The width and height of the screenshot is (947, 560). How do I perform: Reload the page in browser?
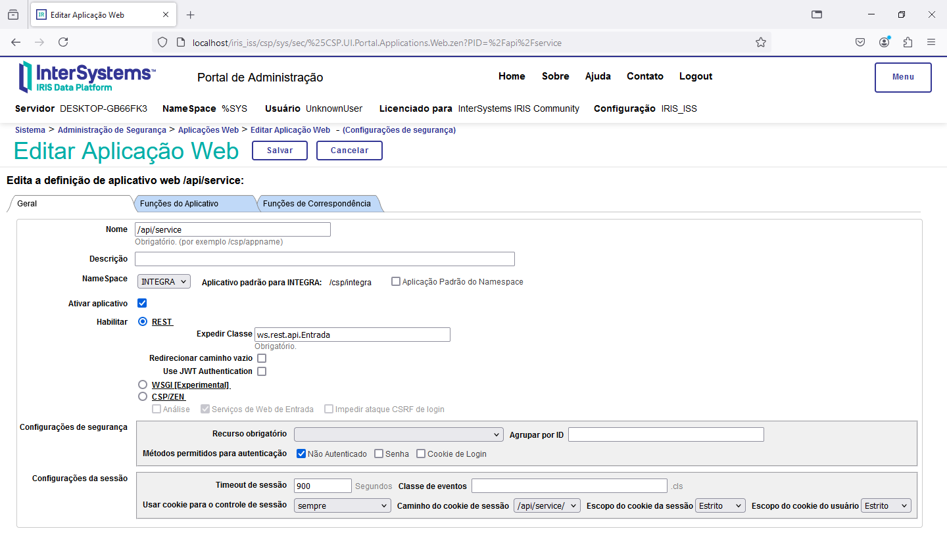coord(63,42)
